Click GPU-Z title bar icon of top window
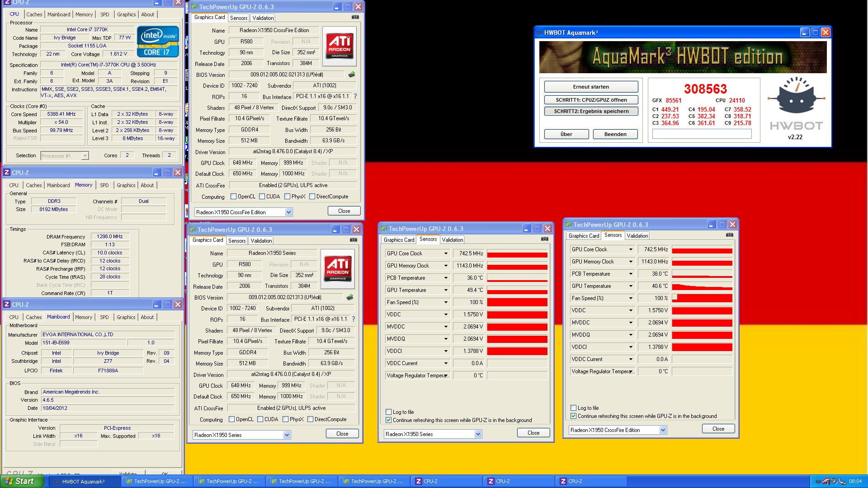The height and width of the screenshot is (488, 868). [194, 7]
